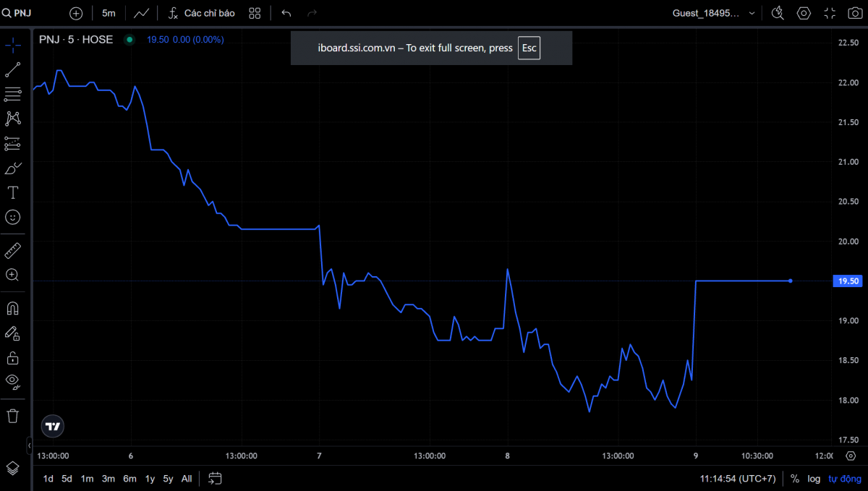Select the 6m date range

(129, 479)
